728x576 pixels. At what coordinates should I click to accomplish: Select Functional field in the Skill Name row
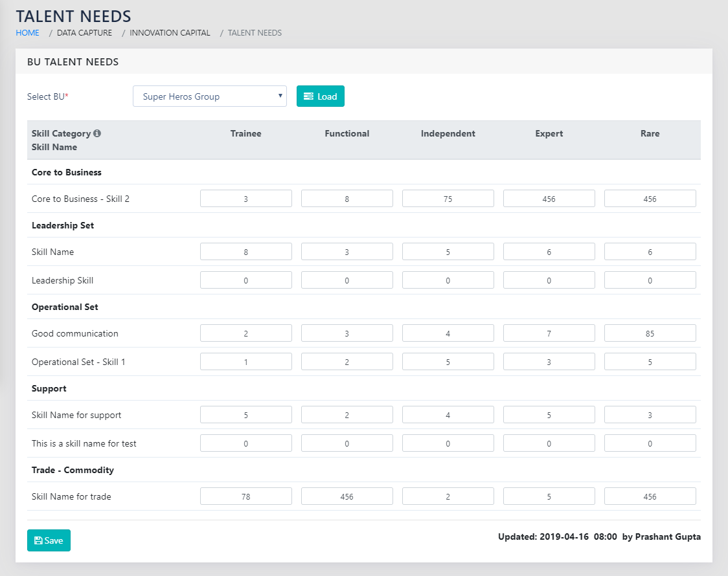347,252
